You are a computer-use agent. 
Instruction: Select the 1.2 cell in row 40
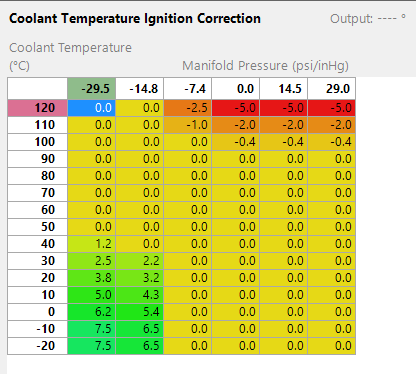click(92, 244)
